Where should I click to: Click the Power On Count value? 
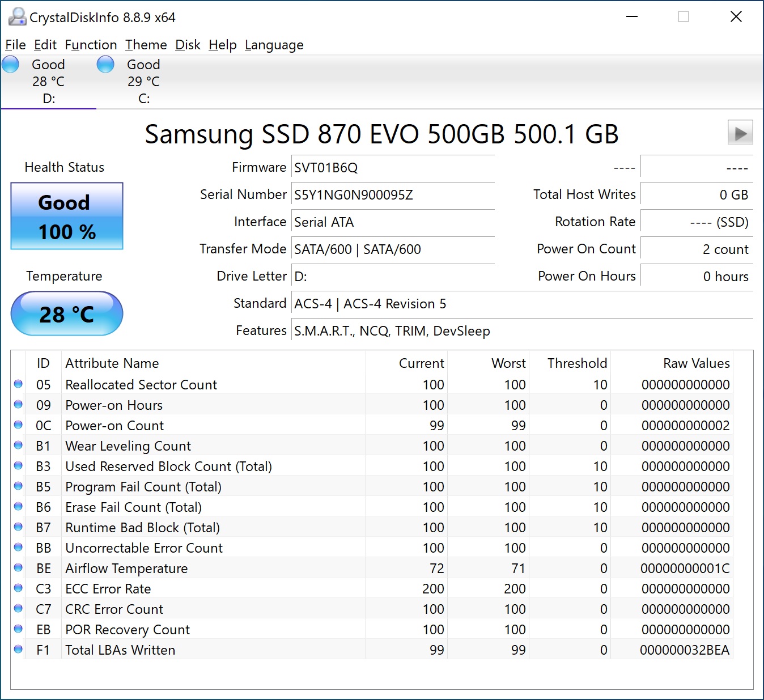[x=697, y=249]
